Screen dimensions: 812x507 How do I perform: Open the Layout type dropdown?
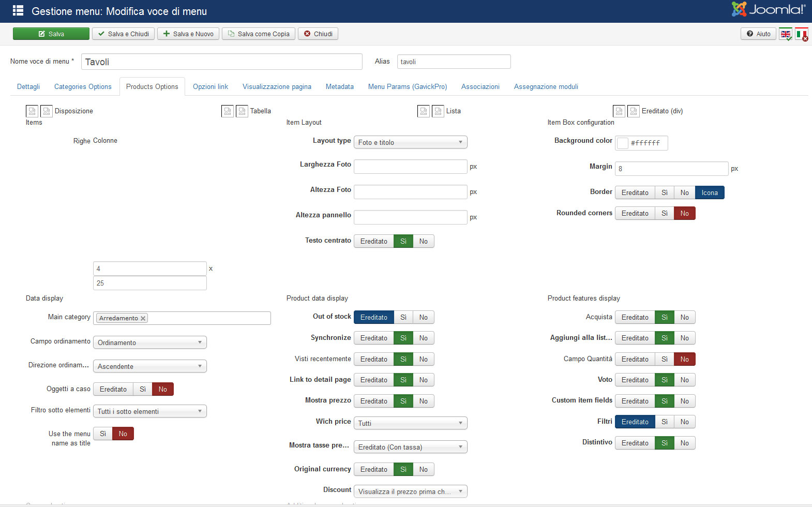(x=411, y=142)
